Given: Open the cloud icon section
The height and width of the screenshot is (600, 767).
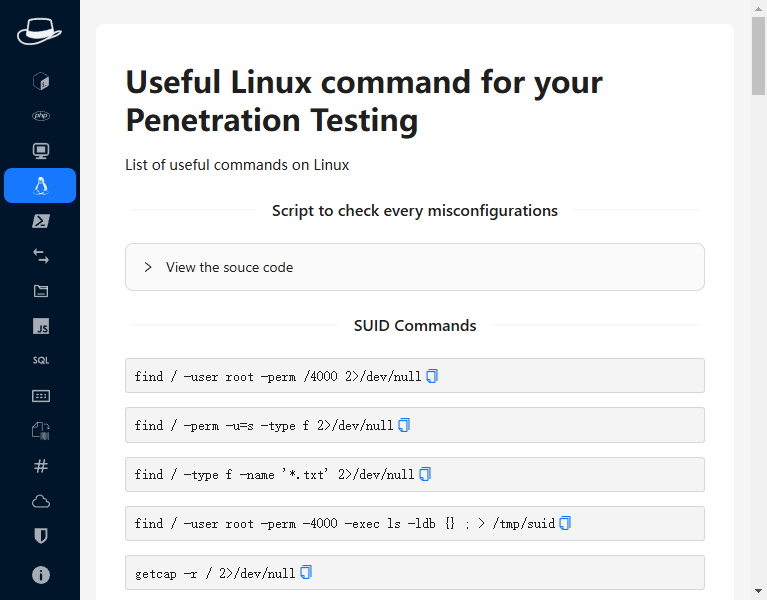Looking at the screenshot, I should (40, 501).
